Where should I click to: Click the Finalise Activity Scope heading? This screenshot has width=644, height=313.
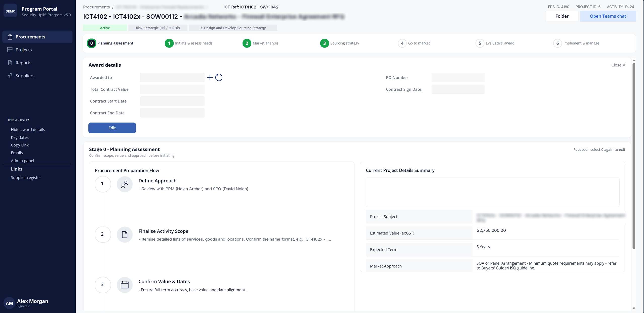[x=163, y=231]
